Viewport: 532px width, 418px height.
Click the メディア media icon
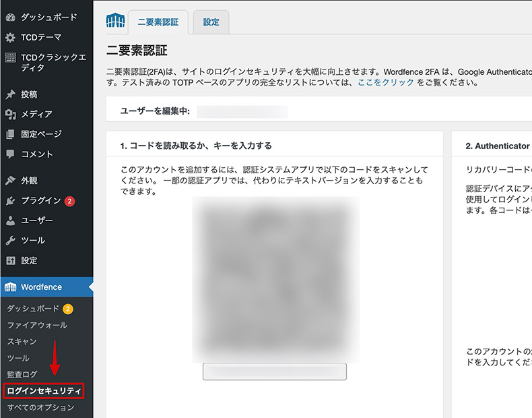[x=11, y=115]
